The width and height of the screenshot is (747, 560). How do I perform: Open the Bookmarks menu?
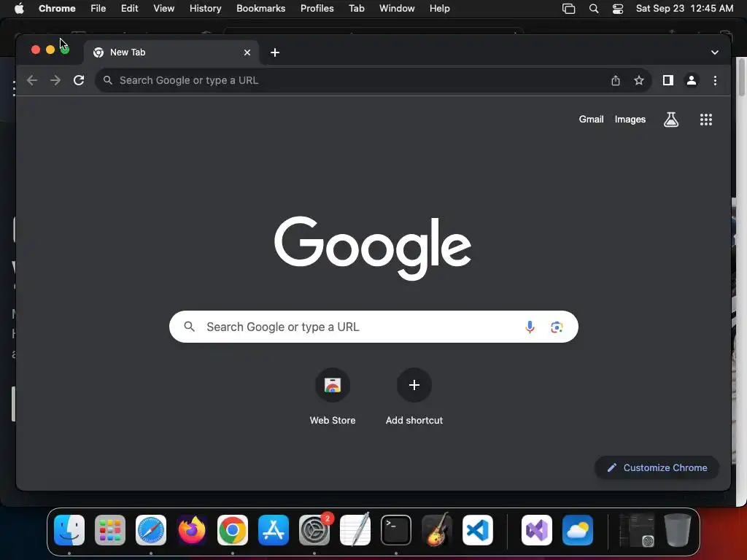260,9
